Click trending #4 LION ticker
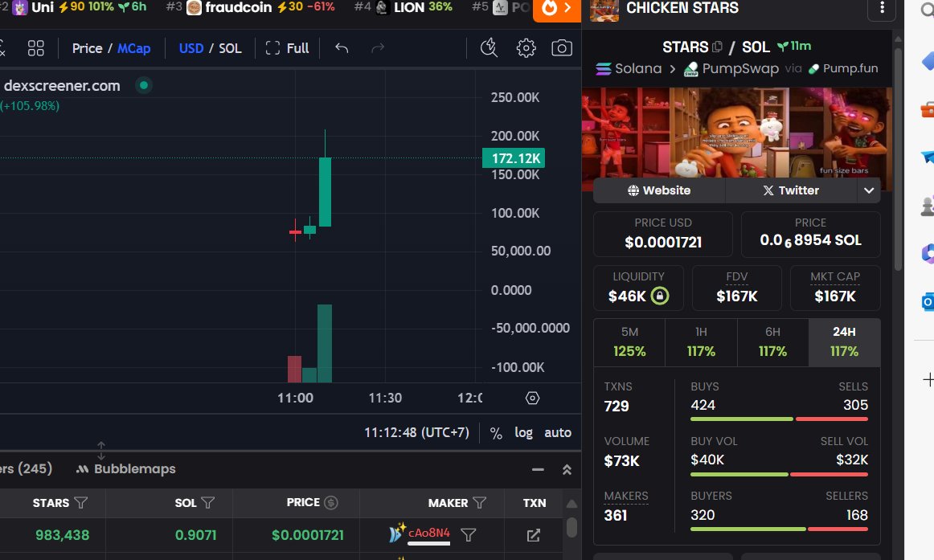 [x=404, y=7]
